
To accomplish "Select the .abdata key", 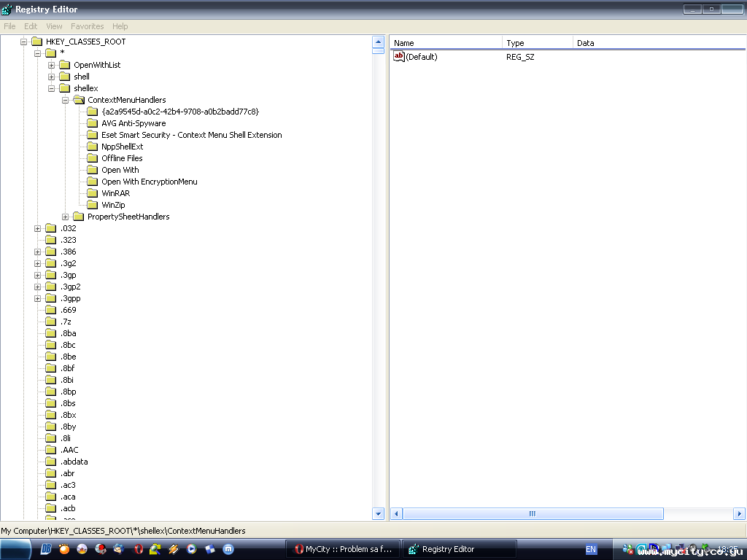I will pyautogui.click(x=74, y=462).
